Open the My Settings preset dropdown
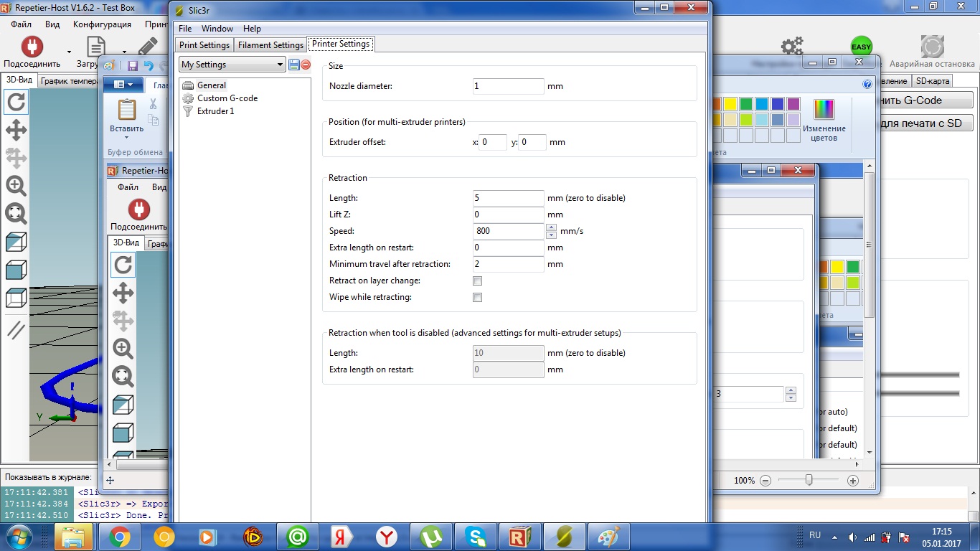Screen dimensions: 980x551 [x=232, y=65]
